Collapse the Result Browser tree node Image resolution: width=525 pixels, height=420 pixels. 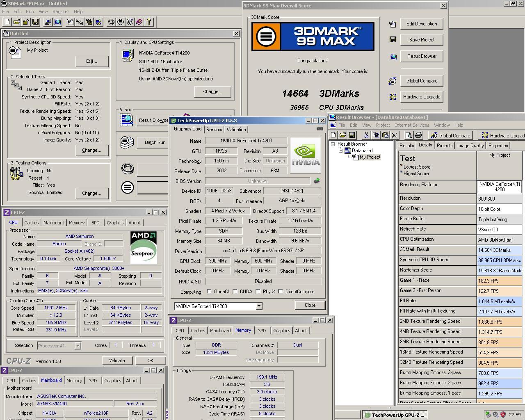333,144
